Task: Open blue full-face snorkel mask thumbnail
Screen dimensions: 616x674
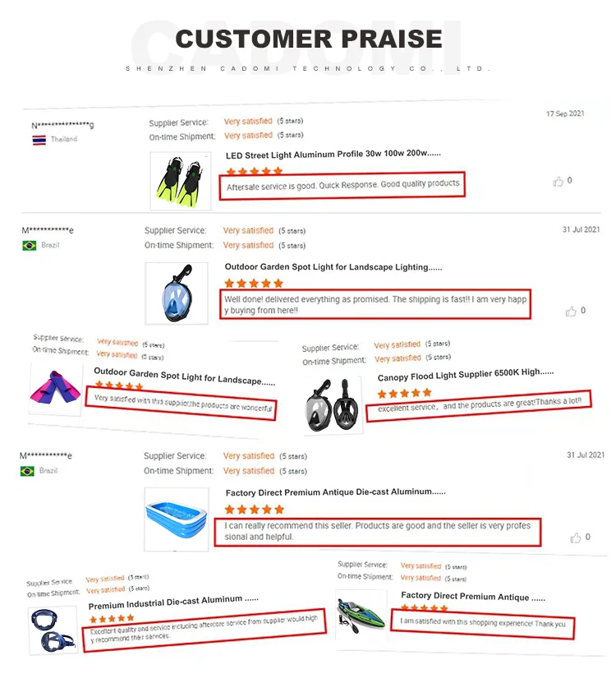Action: (x=173, y=291)
